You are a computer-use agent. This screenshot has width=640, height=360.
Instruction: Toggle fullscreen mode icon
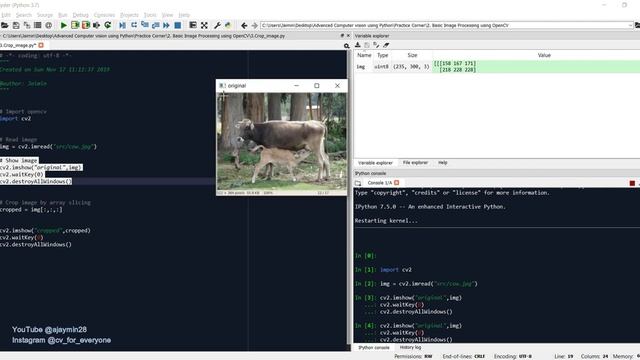coord(204,25)
